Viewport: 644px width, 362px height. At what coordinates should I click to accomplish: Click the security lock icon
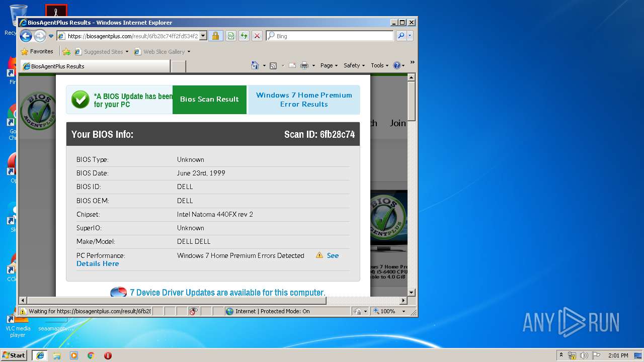click(x=215, y=36)
